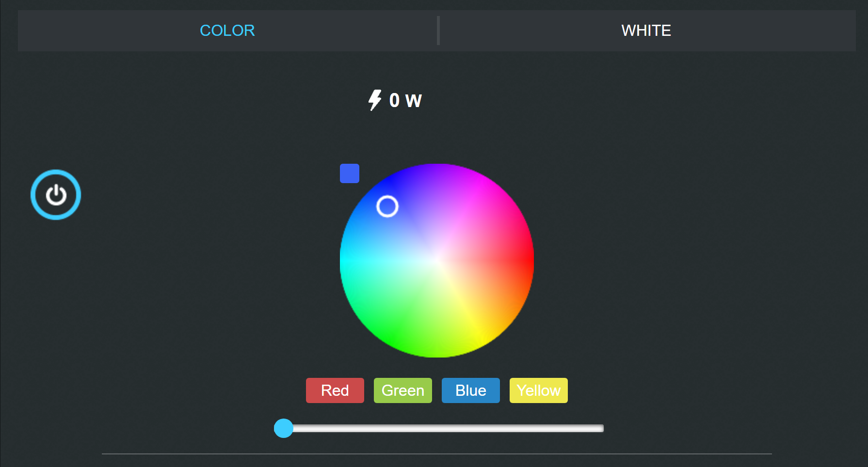Switch to the COLOR tab
This screenshot has height=467, width=868.
[227, 31]
